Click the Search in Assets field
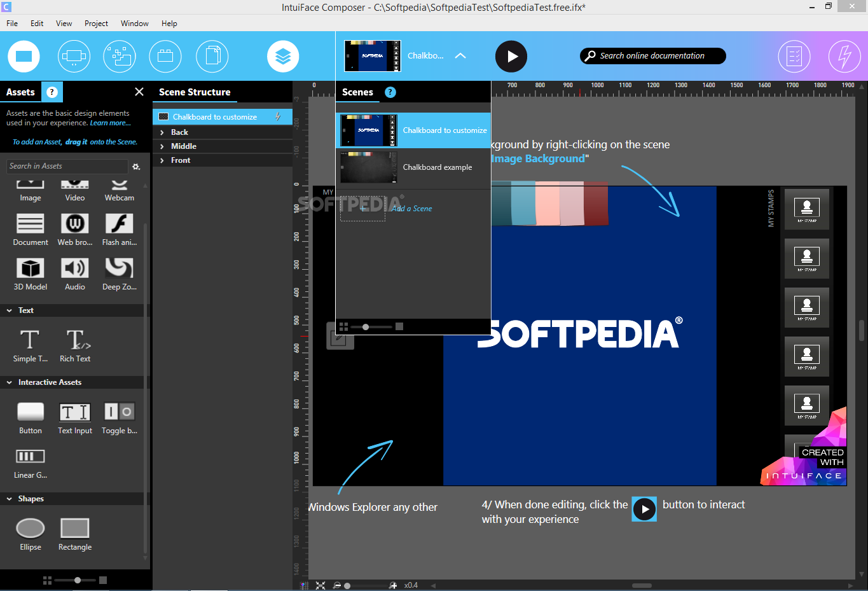This screenshot has width=868, height=591. pos(67,166)
